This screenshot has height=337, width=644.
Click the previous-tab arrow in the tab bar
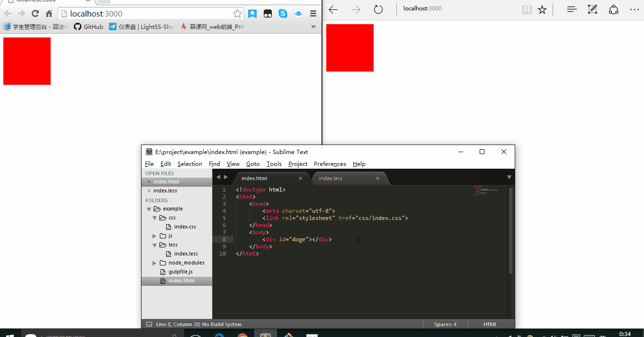218,177
